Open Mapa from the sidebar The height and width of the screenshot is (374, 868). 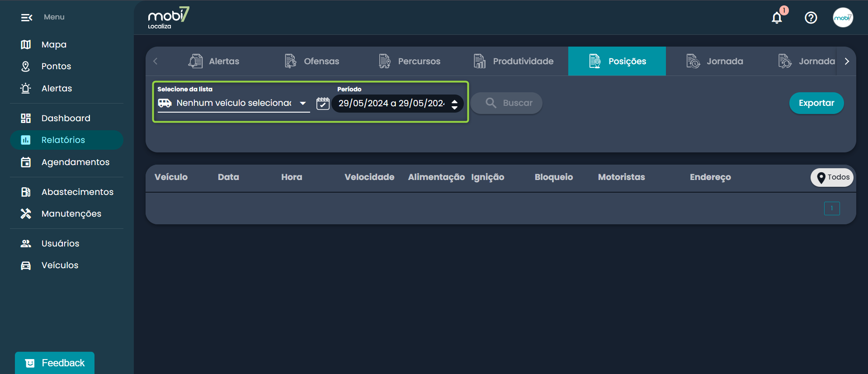click(x=54, y=44)
